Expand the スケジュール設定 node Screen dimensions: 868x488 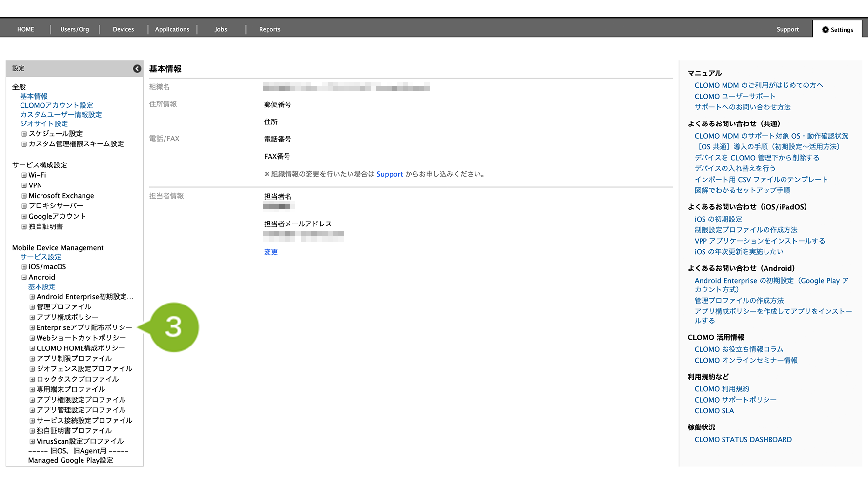[x=24, y=134]
